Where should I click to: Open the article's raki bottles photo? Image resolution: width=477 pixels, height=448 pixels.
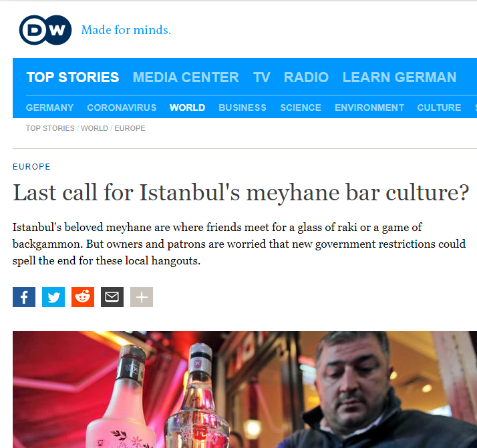245,389
